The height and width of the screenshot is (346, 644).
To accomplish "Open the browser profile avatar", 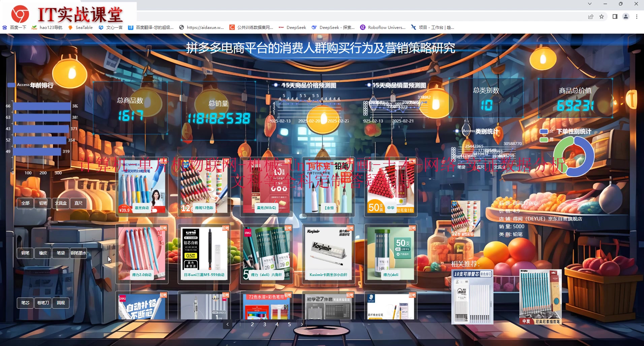I will (x=626, y=16).
